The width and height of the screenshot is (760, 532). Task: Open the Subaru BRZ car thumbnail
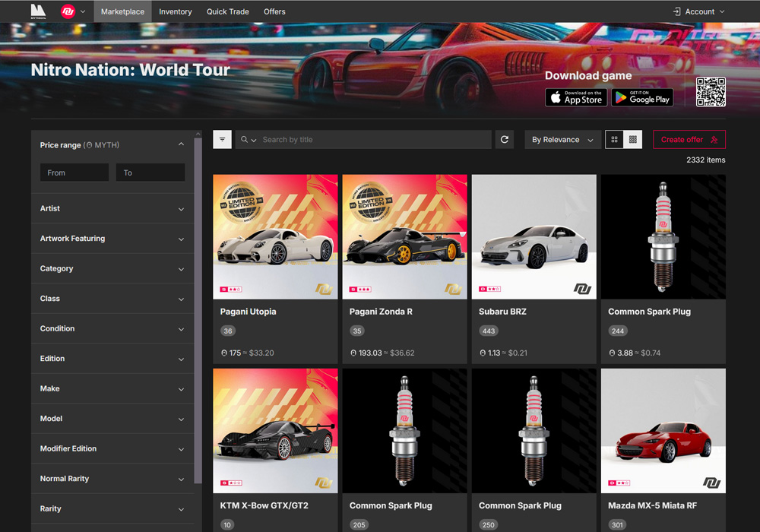(534, 237)
